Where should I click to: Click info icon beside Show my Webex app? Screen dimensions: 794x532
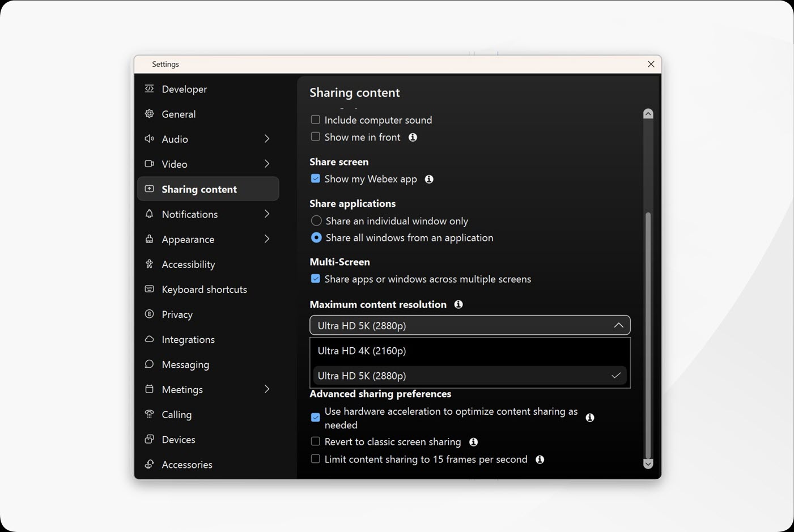(429, 179)
